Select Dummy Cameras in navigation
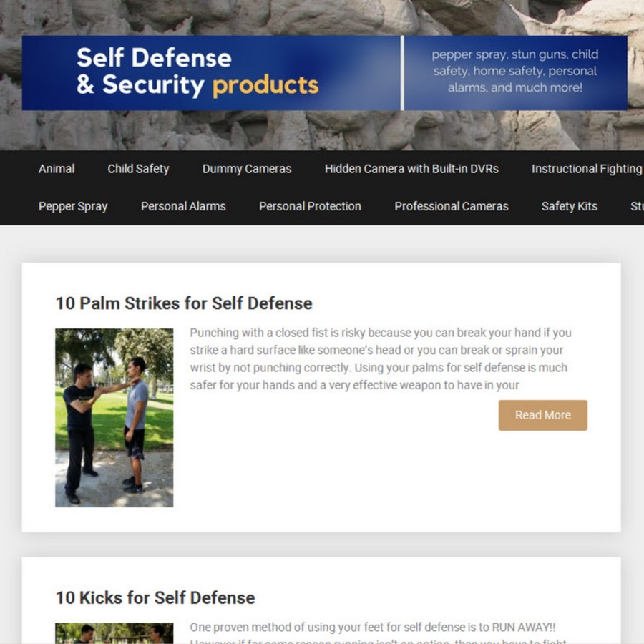The image size is (644, 644). point(247,169)
